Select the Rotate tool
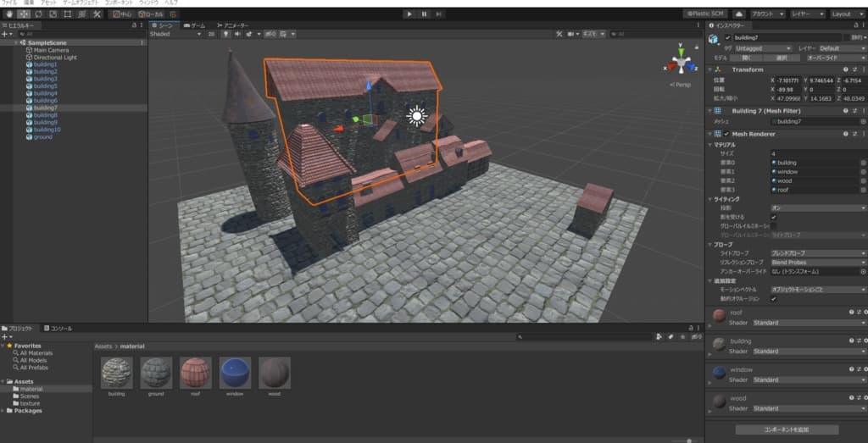 point(38,14)
